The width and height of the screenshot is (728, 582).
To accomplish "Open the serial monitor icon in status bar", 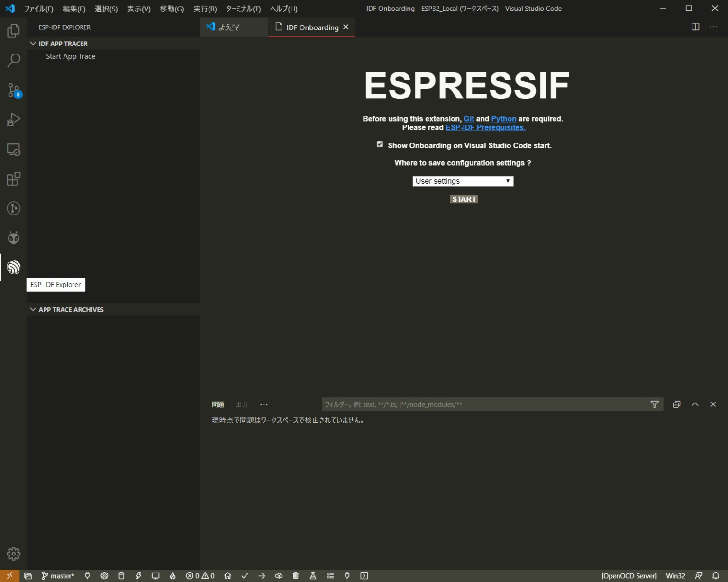I will [x=155, y=575].
